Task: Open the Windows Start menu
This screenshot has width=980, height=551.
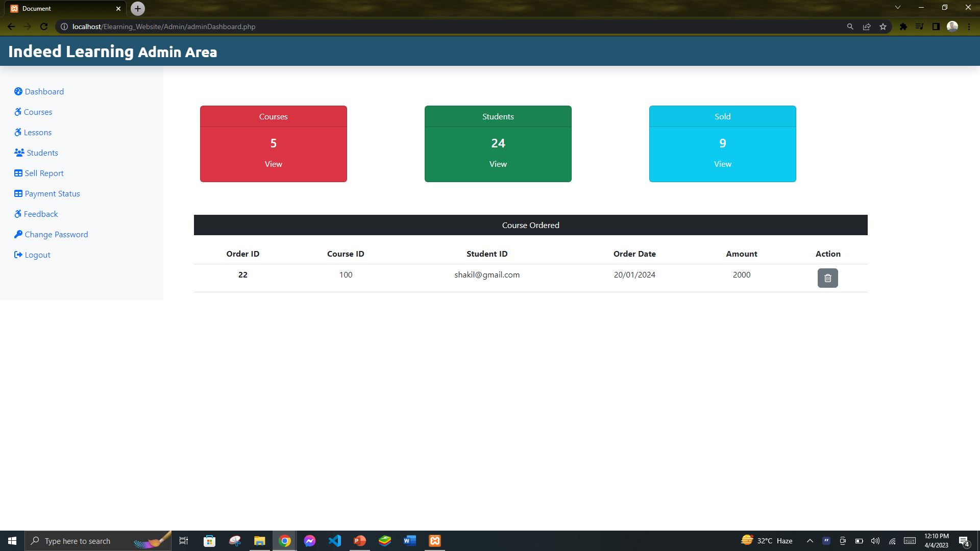Action: (x=11, y=541)
